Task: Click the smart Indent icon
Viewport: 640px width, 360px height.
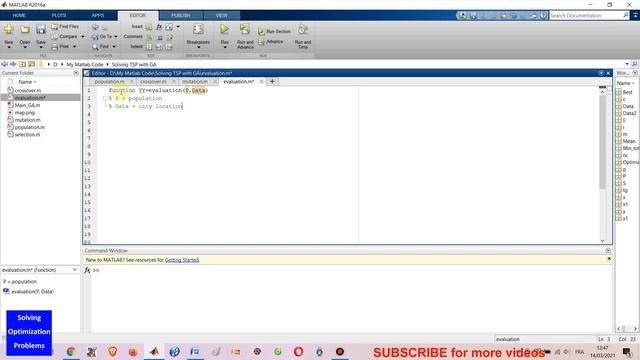Action: pos(149,47)
